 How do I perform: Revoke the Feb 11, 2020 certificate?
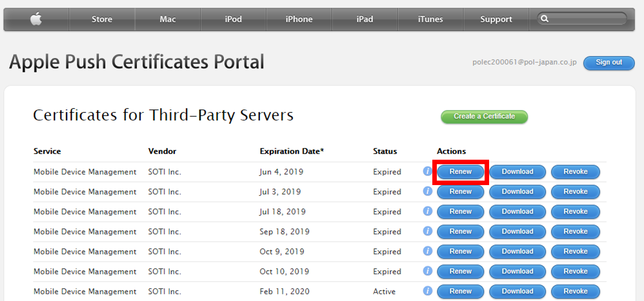575,291
